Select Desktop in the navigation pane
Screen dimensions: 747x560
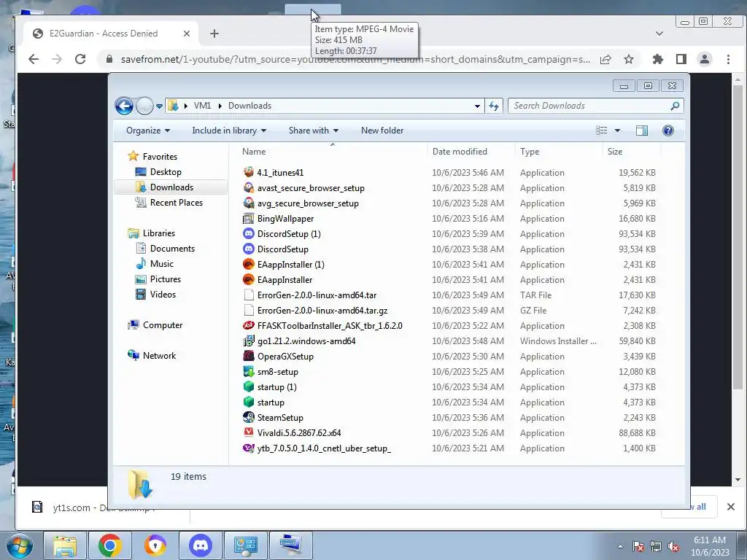click(166, 172)
